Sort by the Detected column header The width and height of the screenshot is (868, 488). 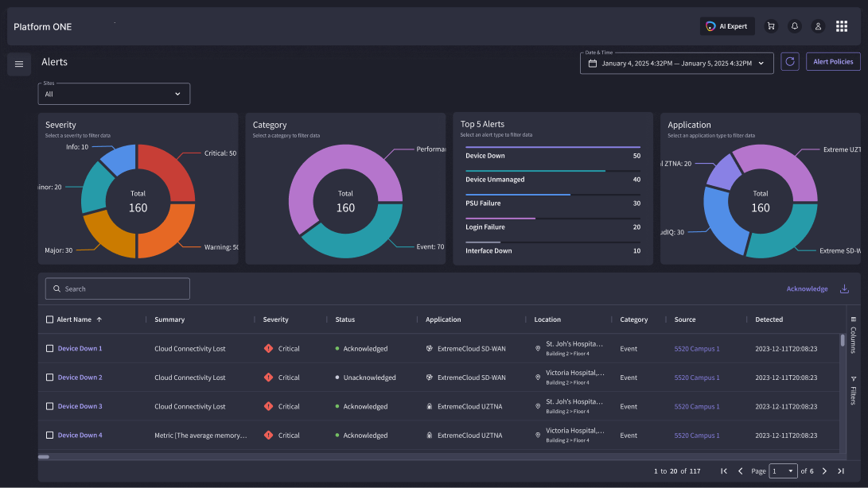[x=769, y=320]
